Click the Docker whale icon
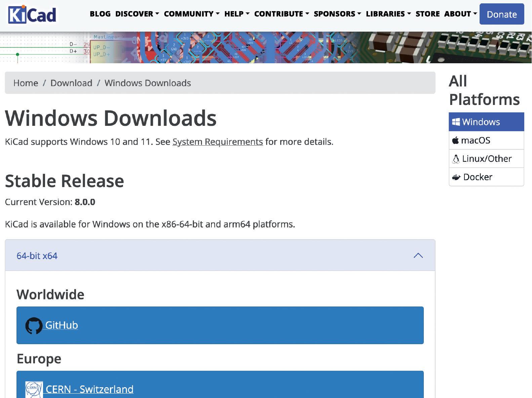Screen dimensions: 532x398 click(456, 177)
